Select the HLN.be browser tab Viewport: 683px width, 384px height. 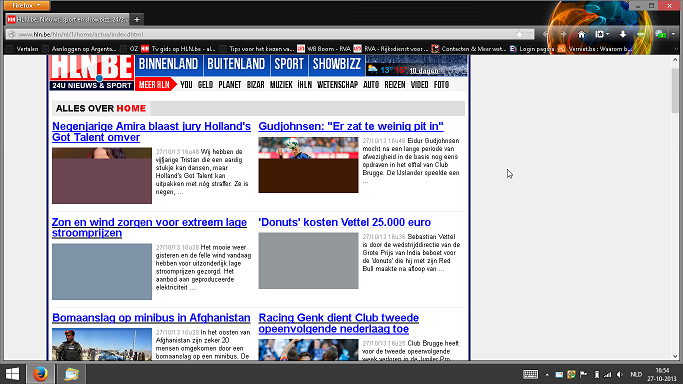[x=68, y=19]
